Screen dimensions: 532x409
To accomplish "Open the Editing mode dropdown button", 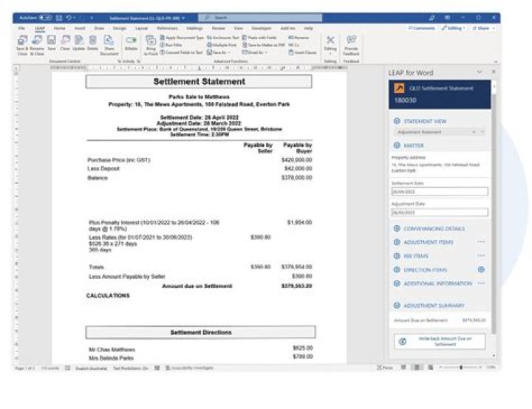I will 453,28.
